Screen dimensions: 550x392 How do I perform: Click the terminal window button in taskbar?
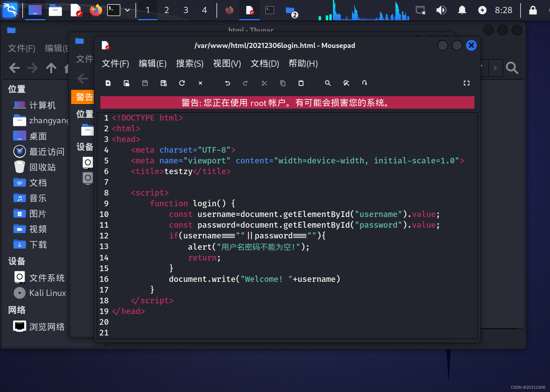click(x=270, y=10)
